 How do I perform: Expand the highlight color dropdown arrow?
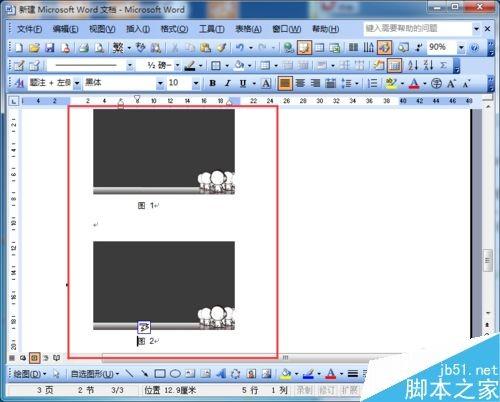coord(402,83)
